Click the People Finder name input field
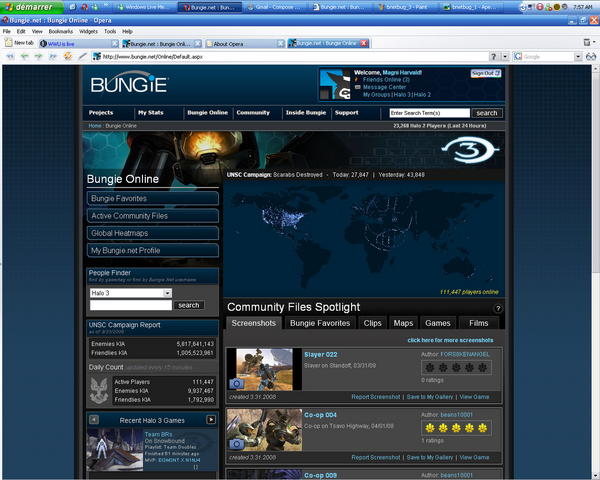The height and width of the screenshot is (480, 600). pos(131,305)
